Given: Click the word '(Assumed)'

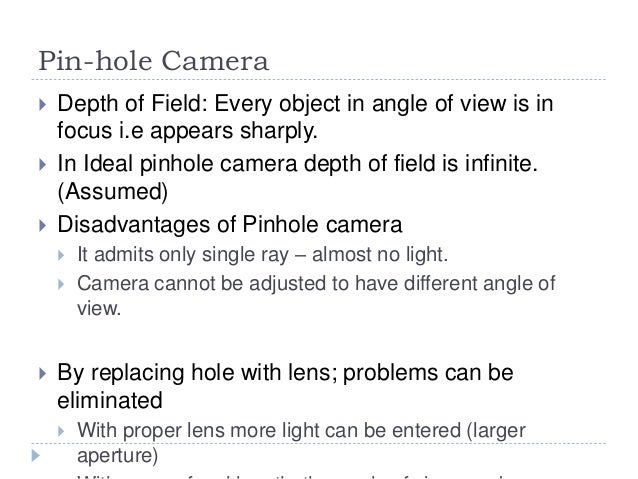Looking at the screenshot, I should pos(113,191).
